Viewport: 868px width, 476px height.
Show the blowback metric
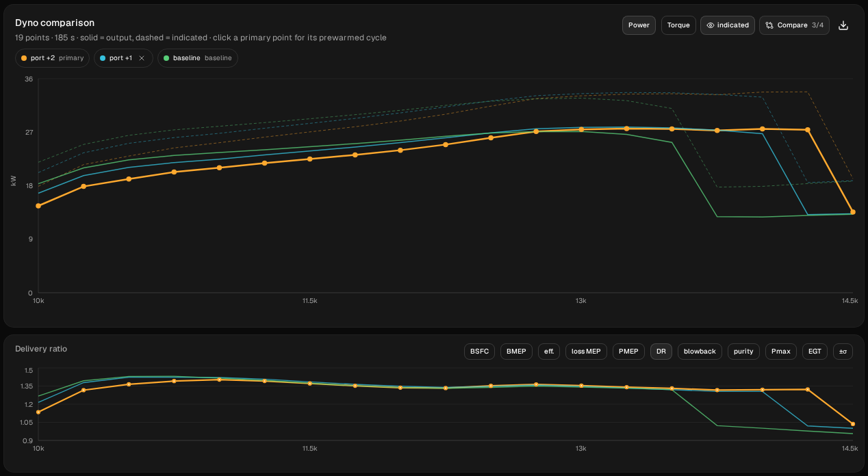(x=700, y=352)
